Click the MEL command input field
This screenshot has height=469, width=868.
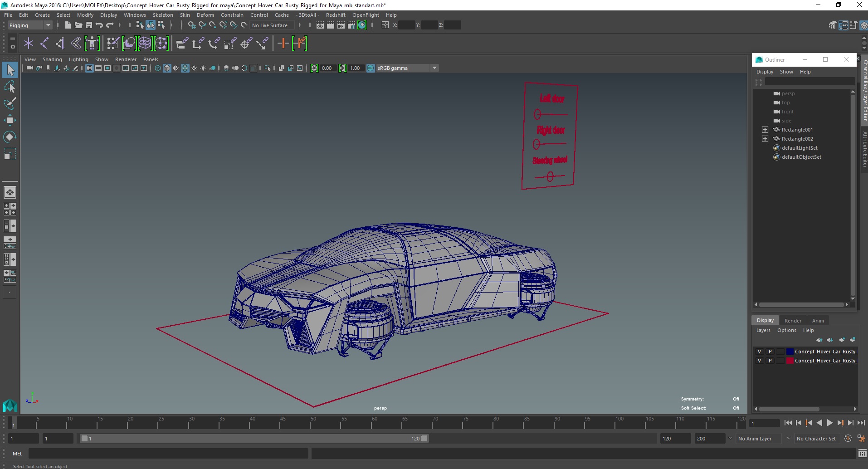click(x=168, y=453)
